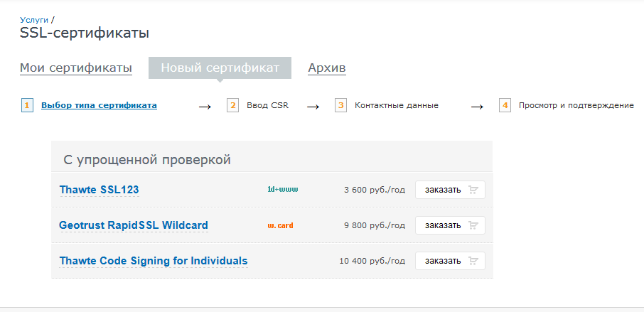Screen dimensions: 644x312
Task: Click the Ввод CSR step label
Action: click(x=268, y=105)
